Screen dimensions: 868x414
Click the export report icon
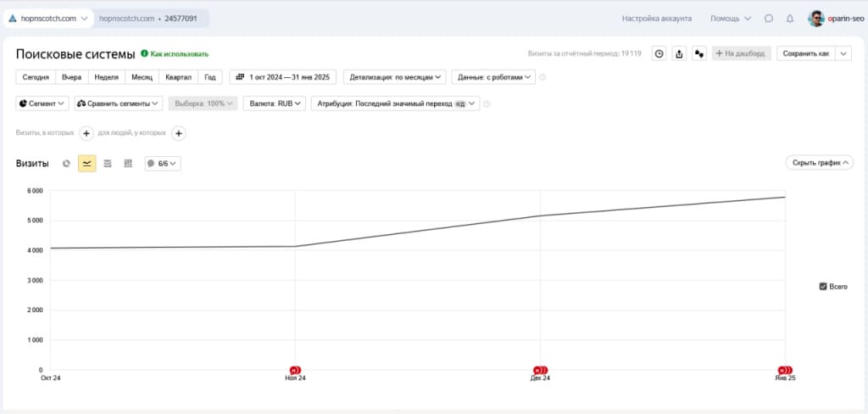pos(679,53)
